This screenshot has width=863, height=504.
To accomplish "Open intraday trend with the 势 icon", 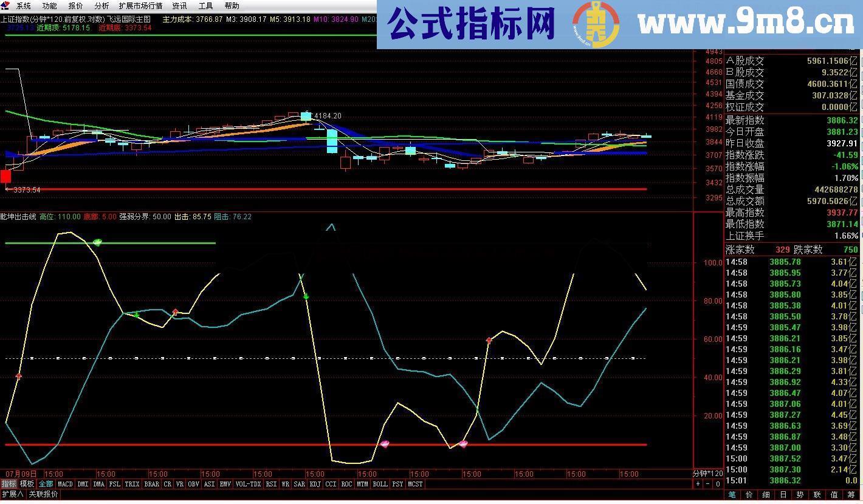I will [799, 494].
